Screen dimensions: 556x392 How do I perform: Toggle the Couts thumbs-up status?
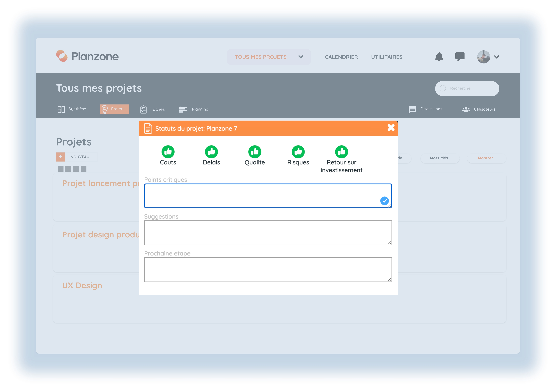[168, 152]
